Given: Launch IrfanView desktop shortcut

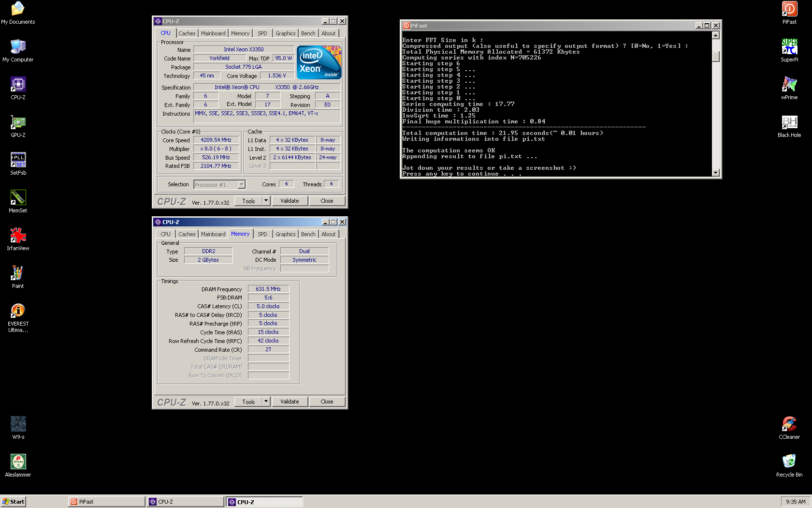Looking at the screenshot, I should 18,239.
